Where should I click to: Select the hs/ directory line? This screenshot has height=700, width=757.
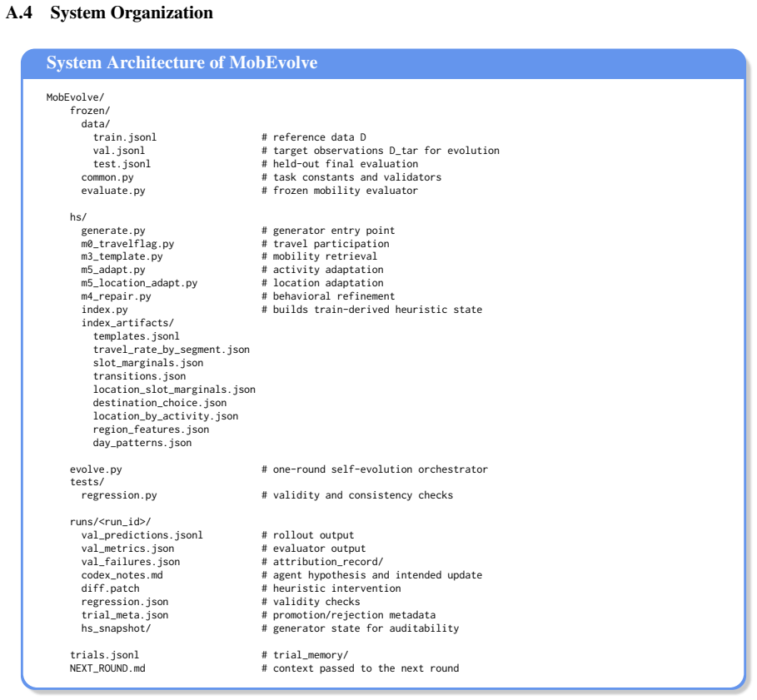point(78,217)
